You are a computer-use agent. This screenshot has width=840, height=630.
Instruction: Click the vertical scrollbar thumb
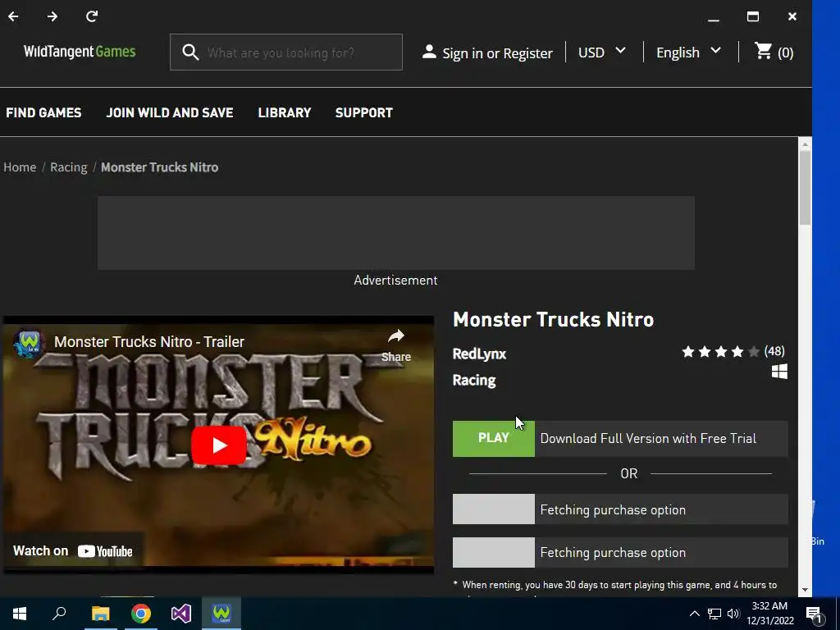click(x=805, y=188)
